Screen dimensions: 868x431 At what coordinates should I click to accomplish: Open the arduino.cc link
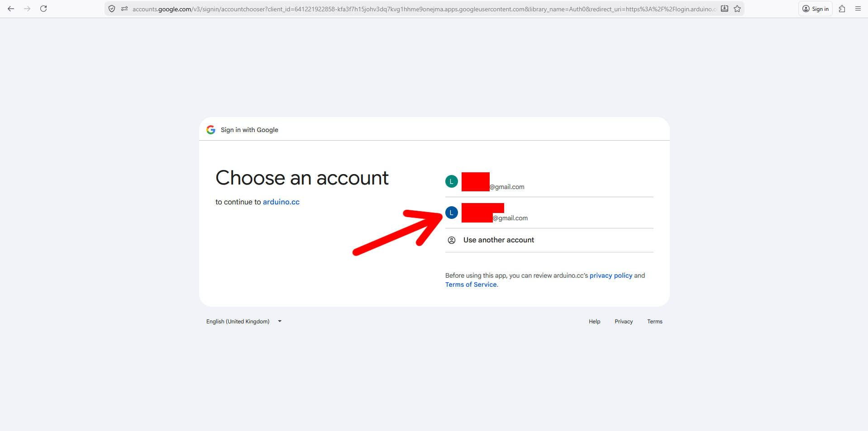(281, 202)
